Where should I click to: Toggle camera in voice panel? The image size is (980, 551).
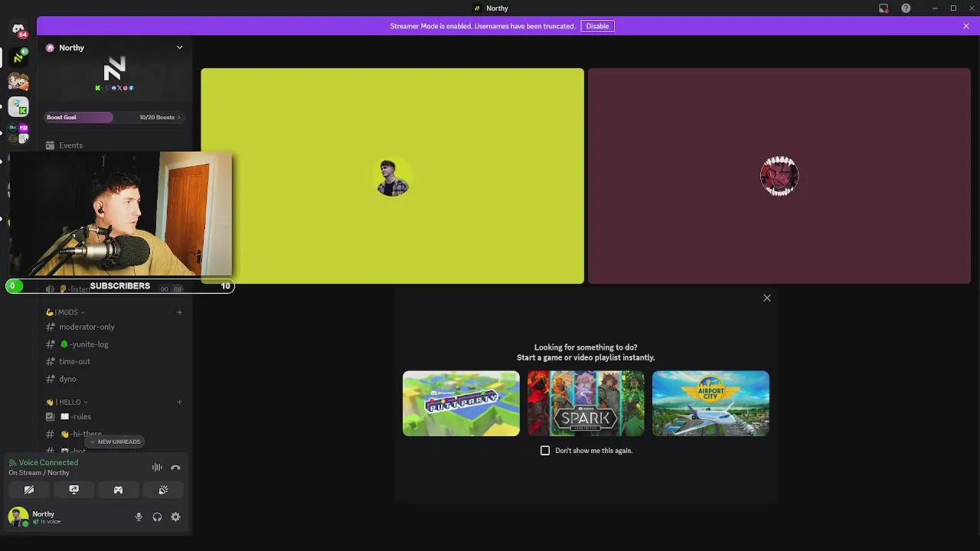tap(29, 490)
